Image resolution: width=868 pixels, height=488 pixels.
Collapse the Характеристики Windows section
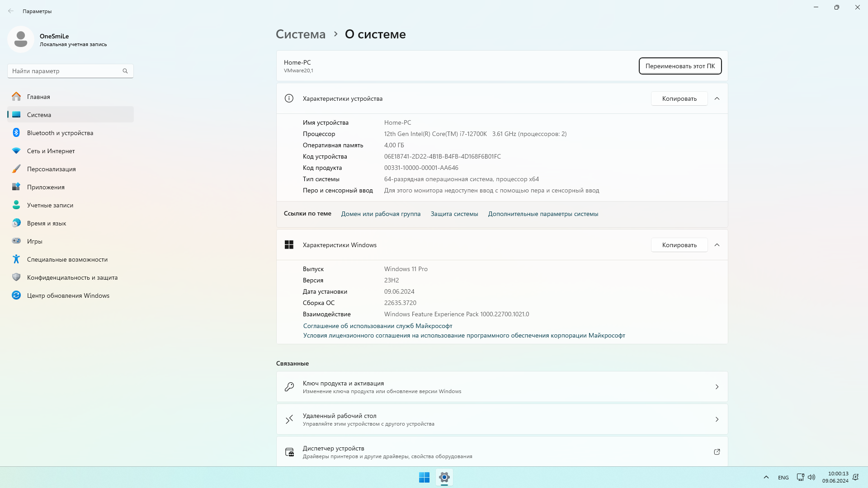coord(717,244)
